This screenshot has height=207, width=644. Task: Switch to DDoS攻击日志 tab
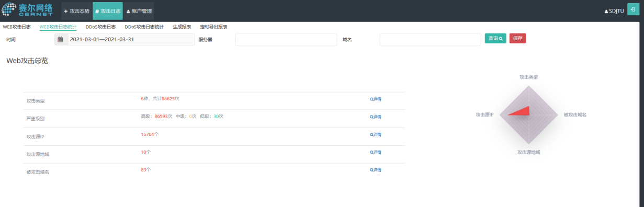(100, 27)
